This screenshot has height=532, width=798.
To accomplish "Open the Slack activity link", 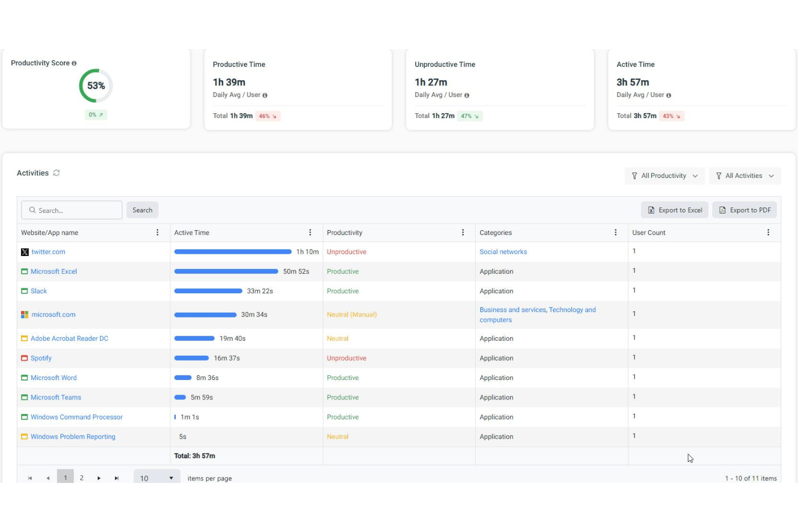I will point(39,291).
